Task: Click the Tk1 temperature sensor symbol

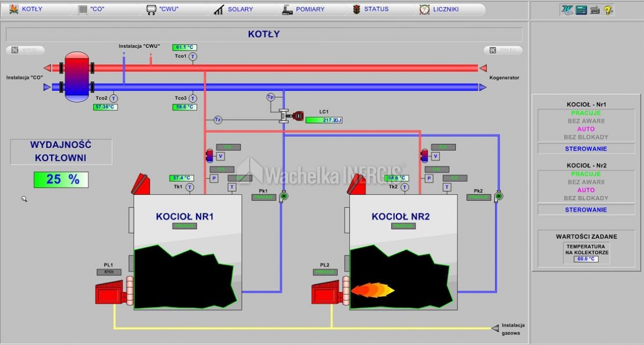Action: (189, 187)
